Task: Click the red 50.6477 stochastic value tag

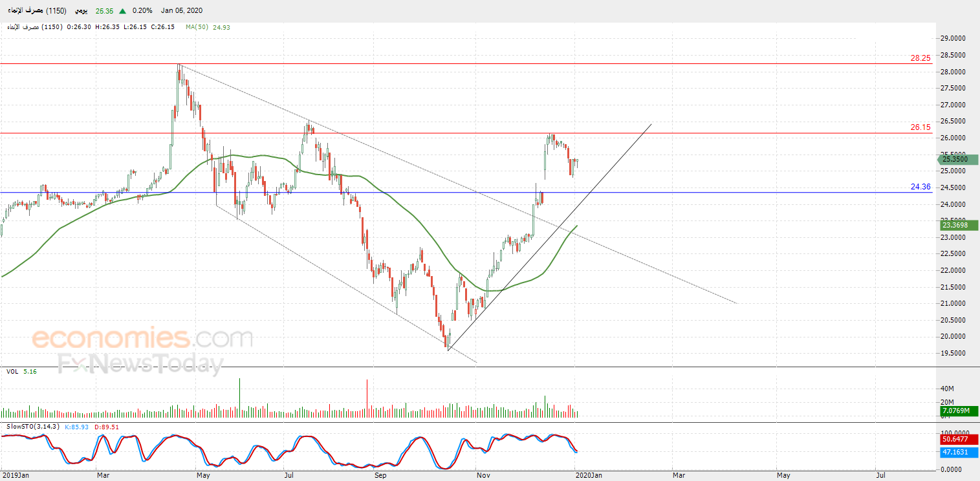Action: (x=958, y=439)
